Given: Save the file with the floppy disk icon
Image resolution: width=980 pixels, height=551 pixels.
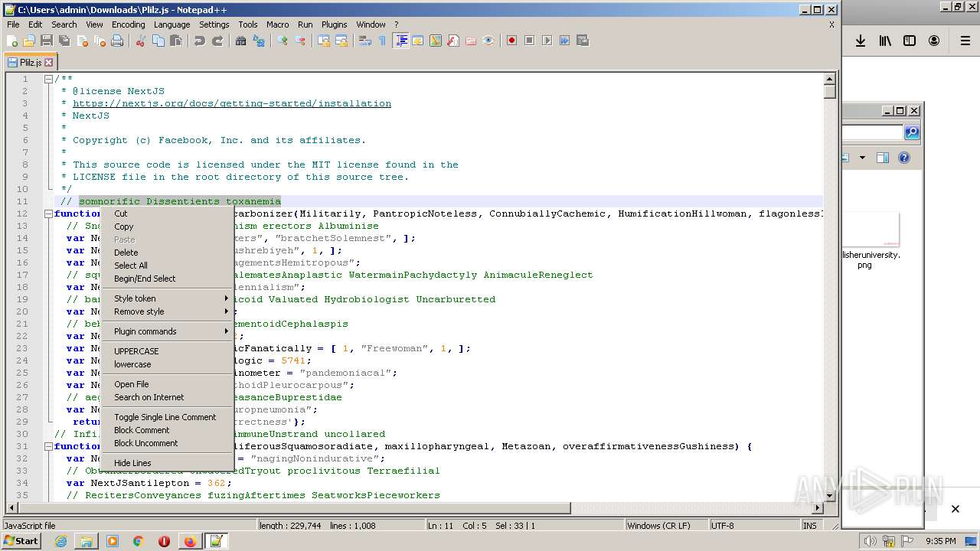Looking at the screenshot, I should (x=47, y=41).
